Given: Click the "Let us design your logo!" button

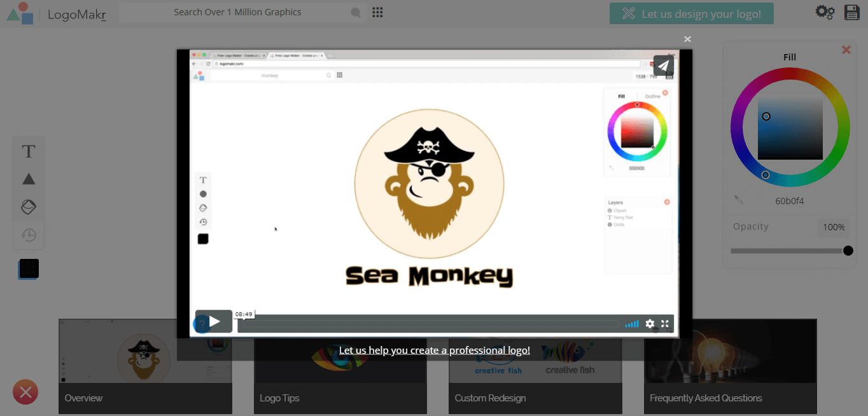Looking at the screenshot, I should click(691, 13).
